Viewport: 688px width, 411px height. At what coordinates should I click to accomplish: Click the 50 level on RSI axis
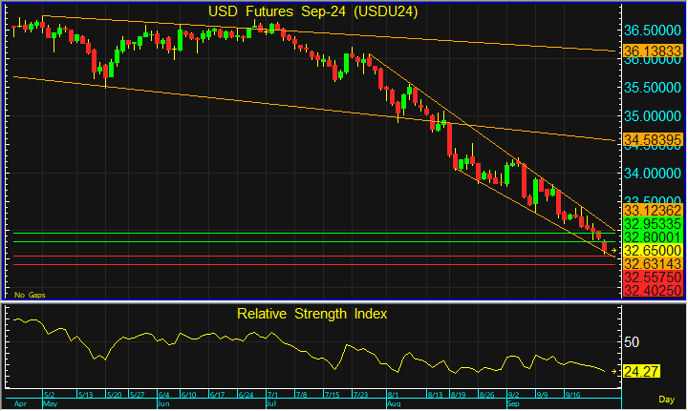pyautogui.click(x=631, y=341)
